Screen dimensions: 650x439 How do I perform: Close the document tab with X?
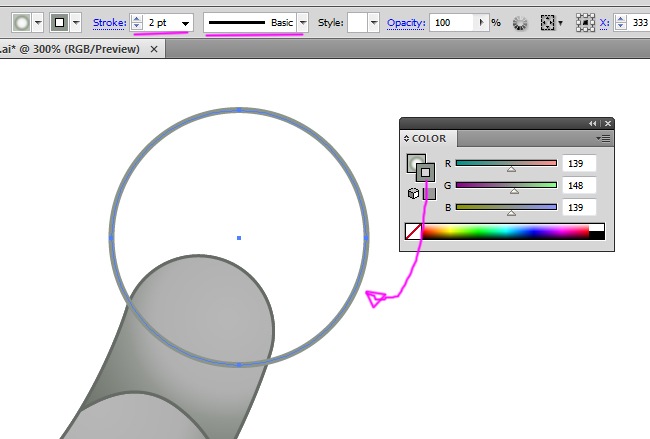(x=154, y=49)
